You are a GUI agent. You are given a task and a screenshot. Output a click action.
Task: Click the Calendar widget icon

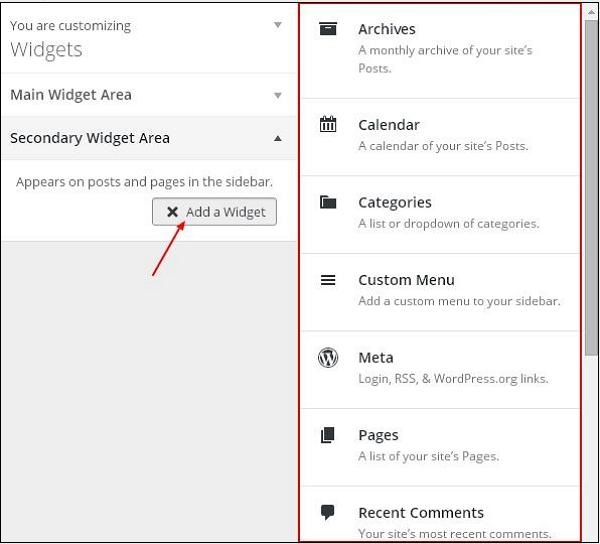pos(328,125)
